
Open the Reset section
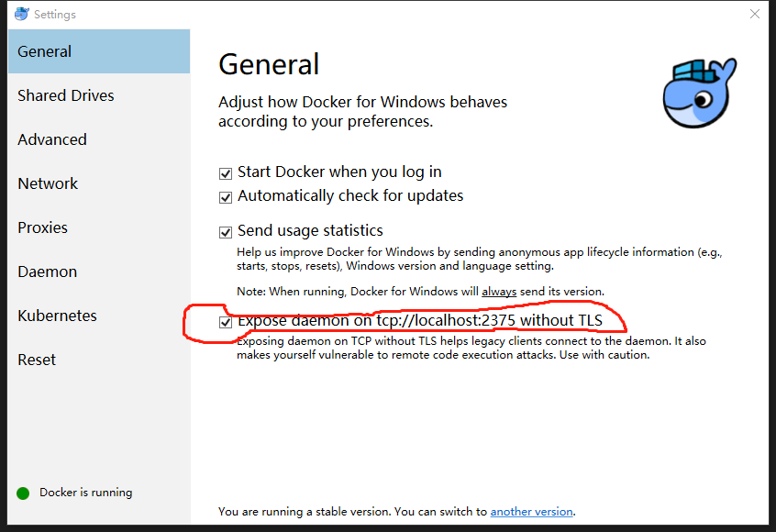point(37,360)
